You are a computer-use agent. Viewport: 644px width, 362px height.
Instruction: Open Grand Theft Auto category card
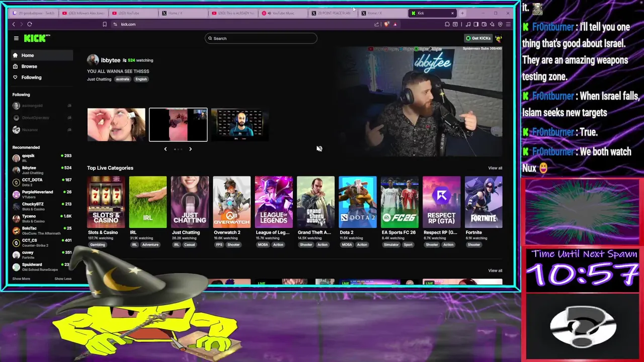tap(315, 202)
